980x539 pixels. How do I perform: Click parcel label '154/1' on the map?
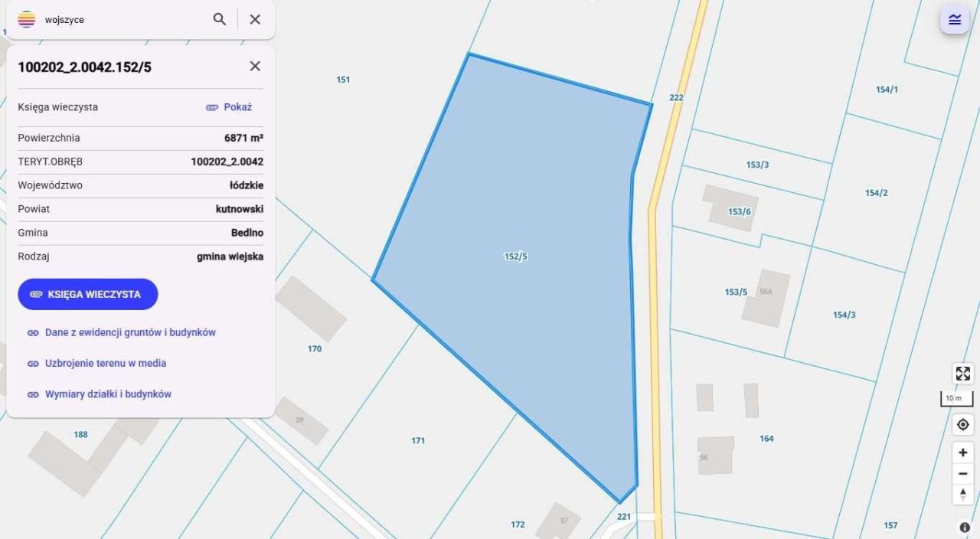tap(887, 90)
